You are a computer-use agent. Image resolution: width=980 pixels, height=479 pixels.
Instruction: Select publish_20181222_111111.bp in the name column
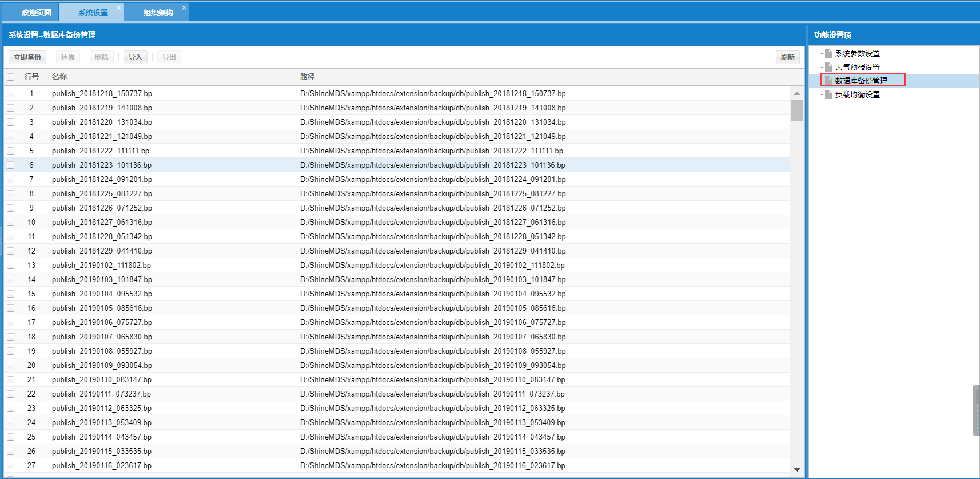[101, 151]
